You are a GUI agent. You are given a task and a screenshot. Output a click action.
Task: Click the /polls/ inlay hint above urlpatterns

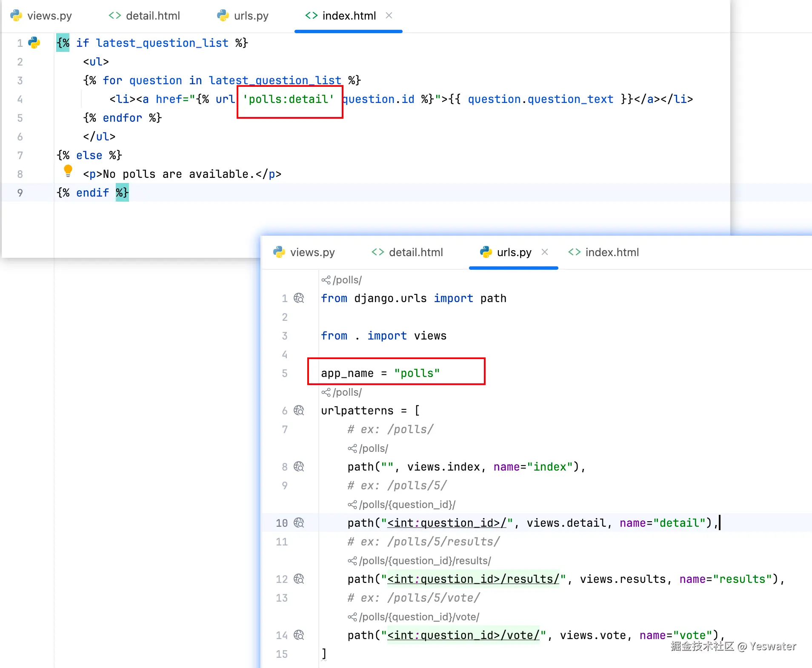pos(342,392)
